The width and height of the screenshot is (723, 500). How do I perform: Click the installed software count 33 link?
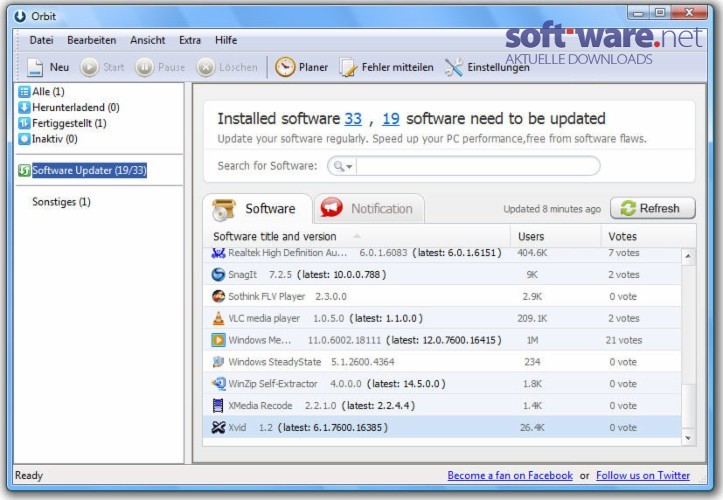(353, 119)
